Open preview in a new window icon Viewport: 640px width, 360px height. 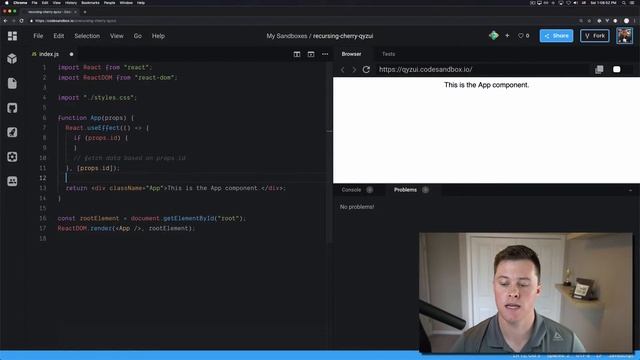pyautogui.click(x=599, y=69)
